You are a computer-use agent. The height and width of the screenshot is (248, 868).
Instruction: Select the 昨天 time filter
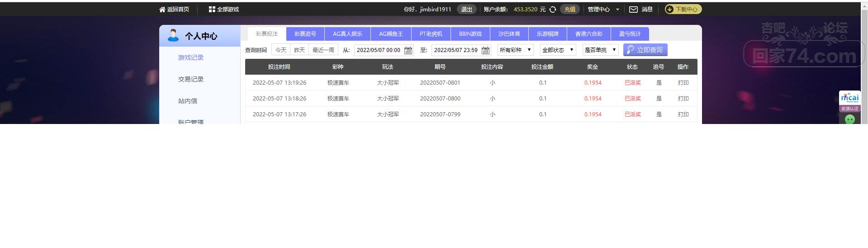point(299,50)
